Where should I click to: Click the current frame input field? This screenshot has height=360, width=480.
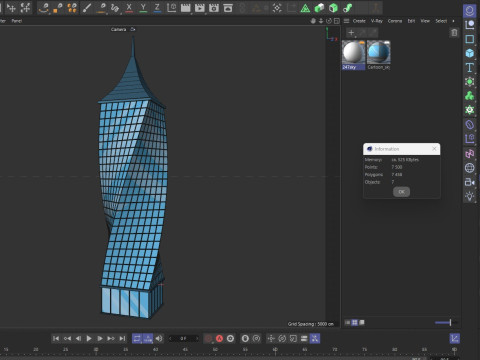(x=183, y=338)
